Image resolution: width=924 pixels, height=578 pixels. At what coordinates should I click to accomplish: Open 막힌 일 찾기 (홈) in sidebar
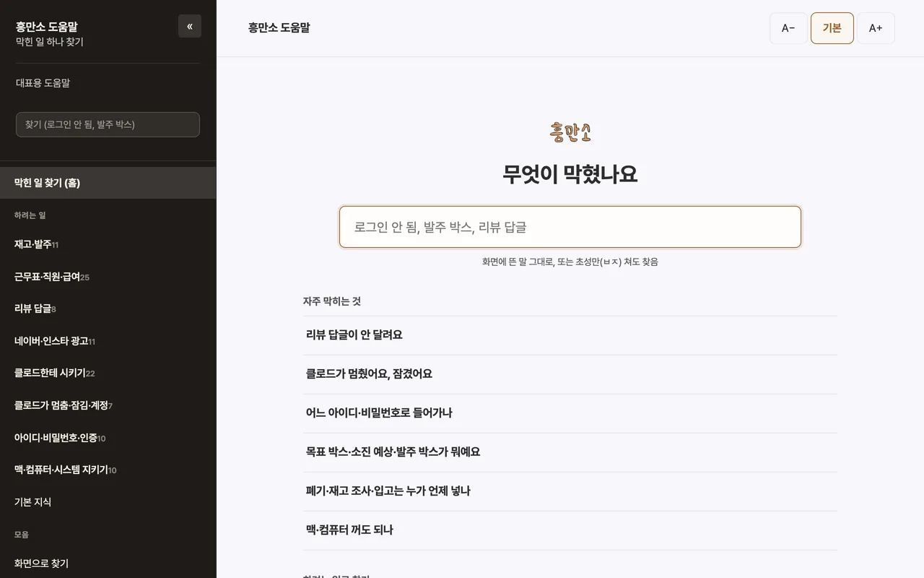(x=108, y=183)
